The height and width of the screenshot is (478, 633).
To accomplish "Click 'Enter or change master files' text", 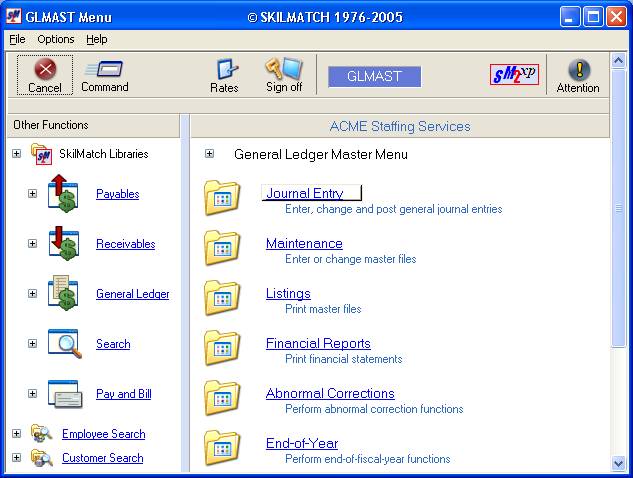I will (350, 259).
